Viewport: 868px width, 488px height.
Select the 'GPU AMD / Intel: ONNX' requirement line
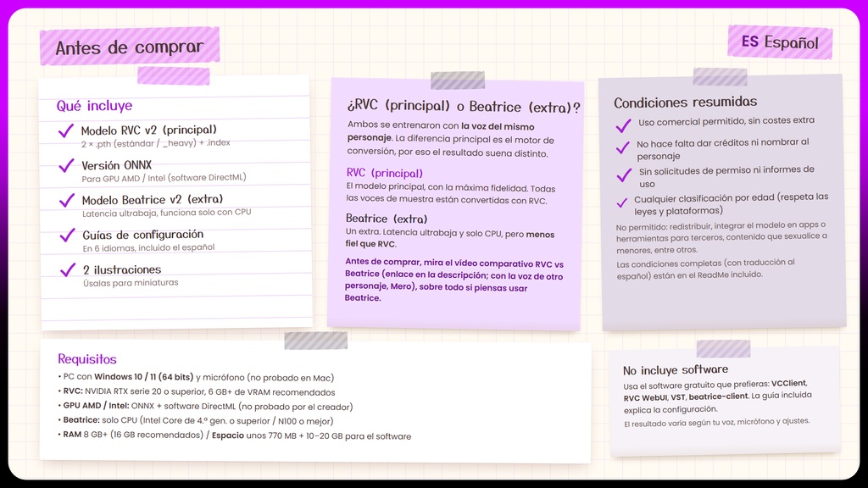click(x=205, y=407)
